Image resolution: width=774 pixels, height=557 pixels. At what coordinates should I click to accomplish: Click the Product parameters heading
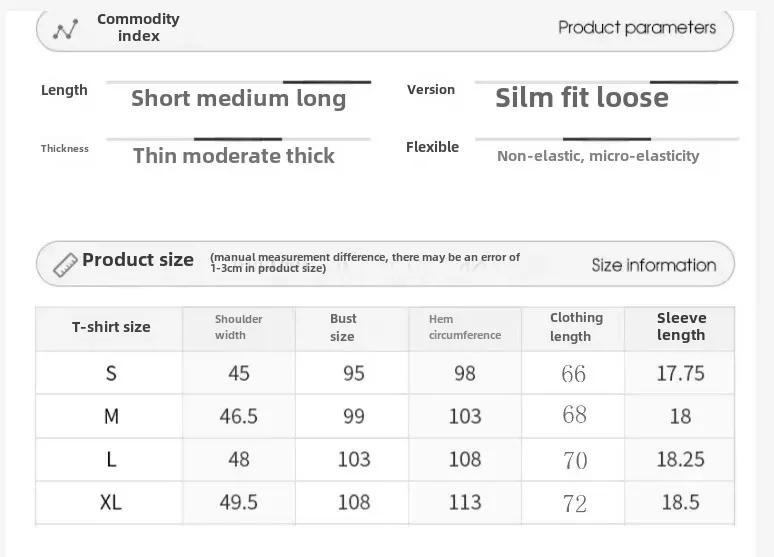pos(637,28)
